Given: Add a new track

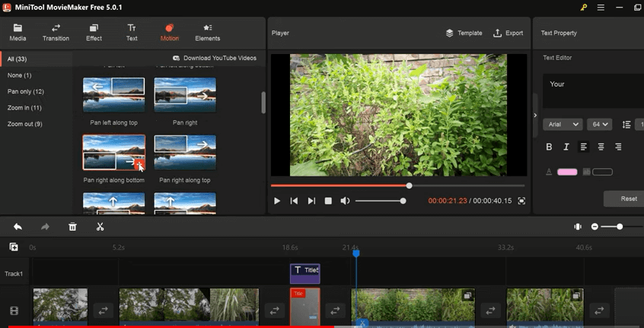Looking at the screenshot, I should click(x=14, y=247).
